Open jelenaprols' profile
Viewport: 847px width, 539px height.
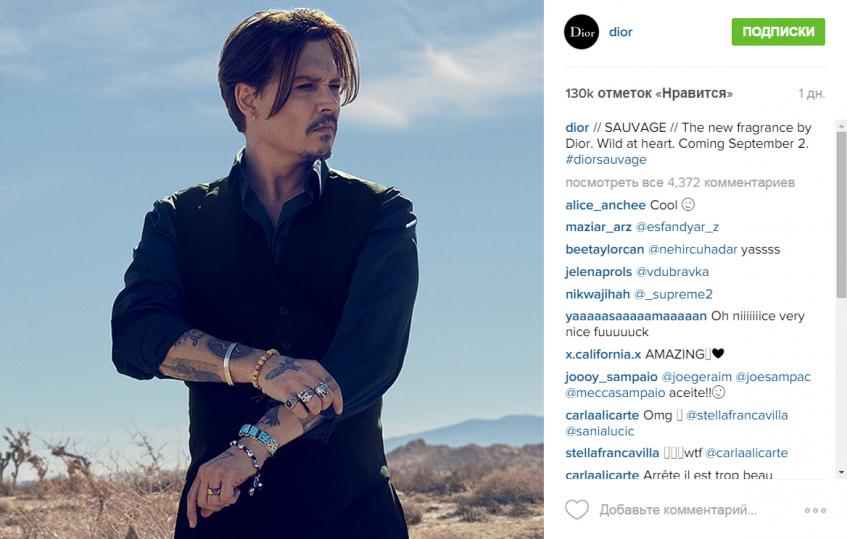pos(598,272)
